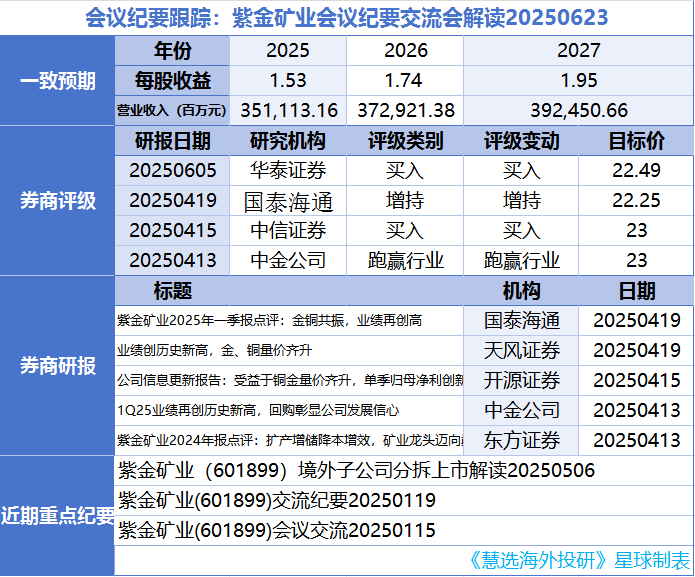Click EPS value 1.74
Screen dimensions: 695x577
pyautogui.click(x=405, y=81)
